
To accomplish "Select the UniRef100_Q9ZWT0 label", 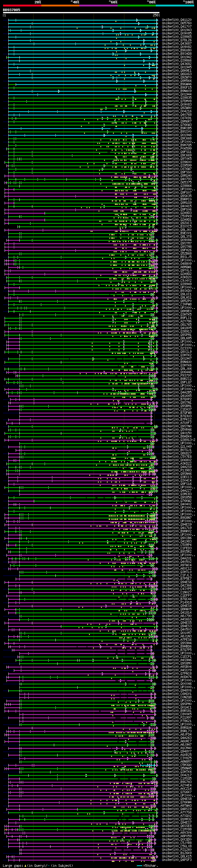I will click(x=177, y=78).
